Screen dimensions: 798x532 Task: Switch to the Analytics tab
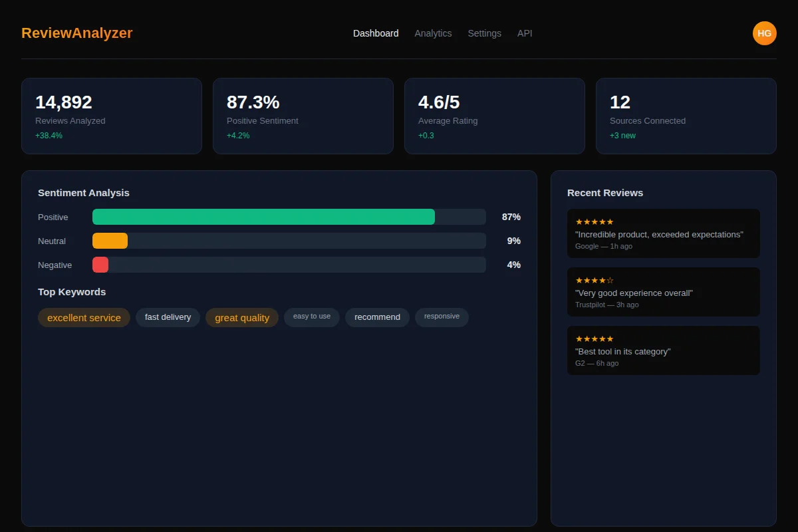pyautogui.click(x=433, y=33)
